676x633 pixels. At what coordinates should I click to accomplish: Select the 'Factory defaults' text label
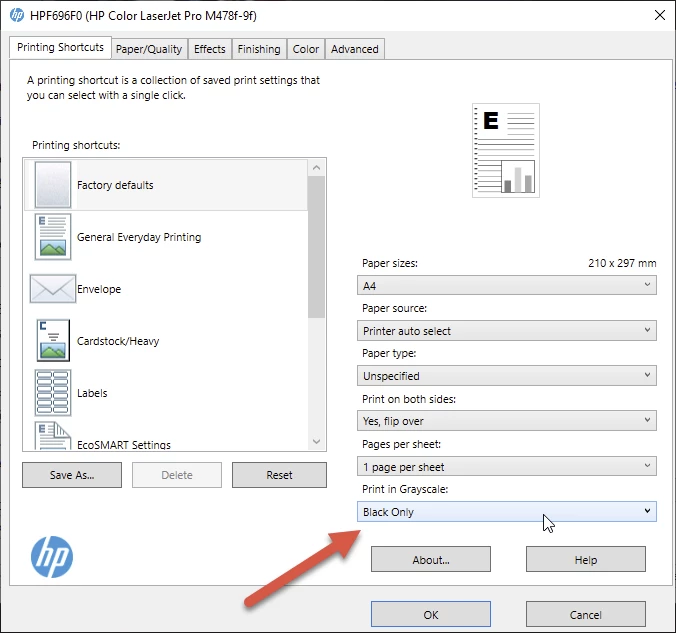point(115,185)
